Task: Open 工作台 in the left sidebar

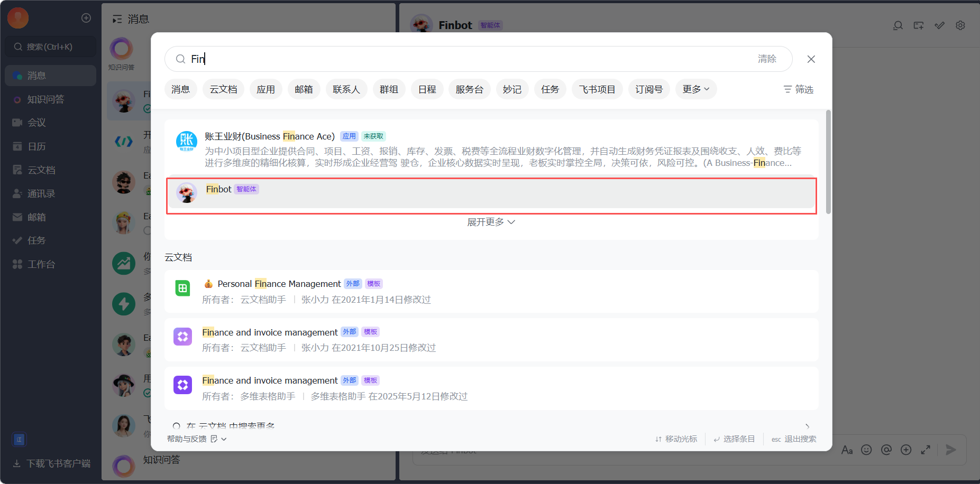Action: (x=50, y=264)
